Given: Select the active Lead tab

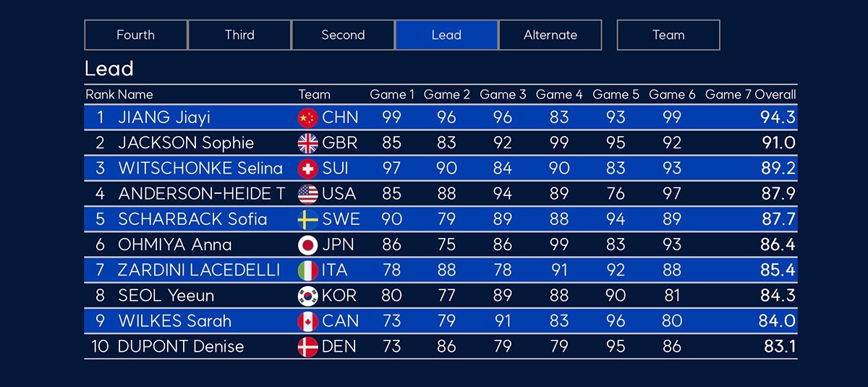Looking at the screenshot, I should click(x=446, y=35).
